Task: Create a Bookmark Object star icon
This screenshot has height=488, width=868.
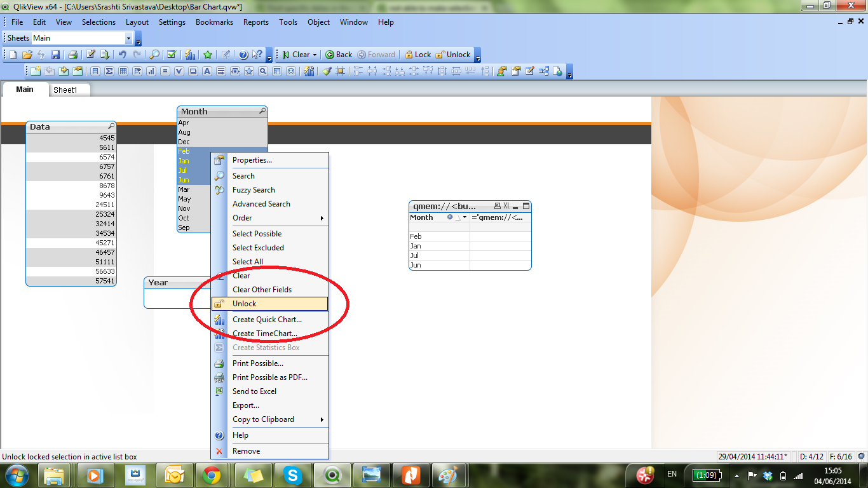Action: pos(249,71)
